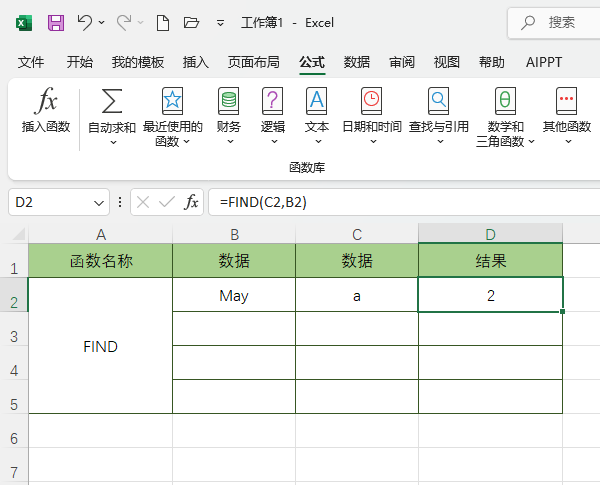This screenshot has height=485, width=600.
Task: Select column D header
Action: pyautogui.click(x=490, y=234)
